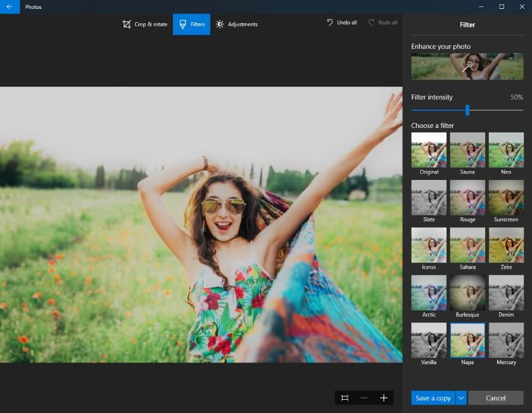The width and height of the screenshot is (532, 413).
Task: Adjust the Filter intensity slider
Action: coord(467,110)
